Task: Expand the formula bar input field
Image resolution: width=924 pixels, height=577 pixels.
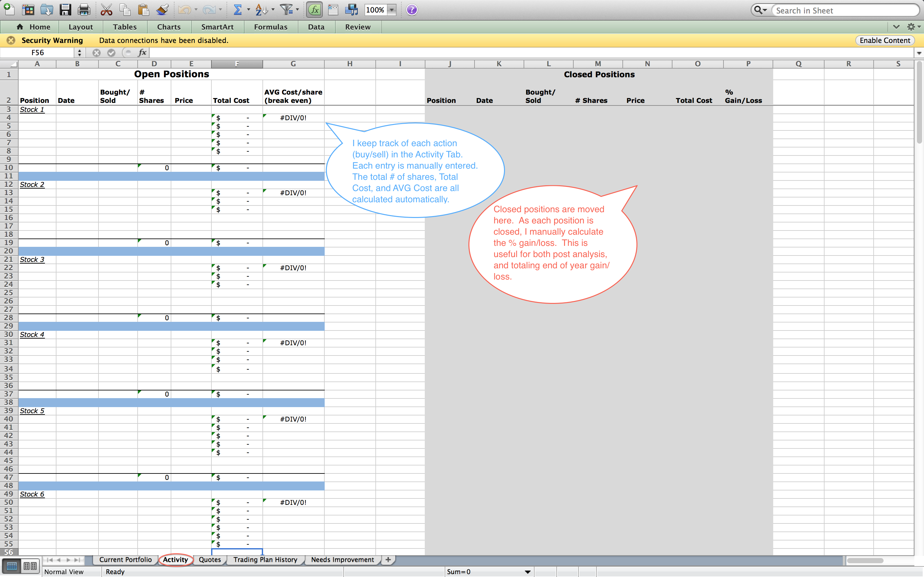Action: 919,53
